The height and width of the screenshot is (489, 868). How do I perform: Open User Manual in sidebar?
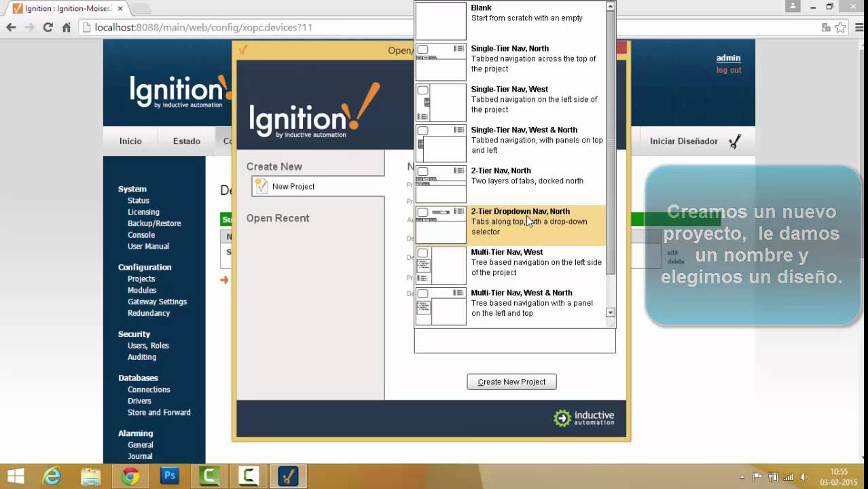coord(148,247)
